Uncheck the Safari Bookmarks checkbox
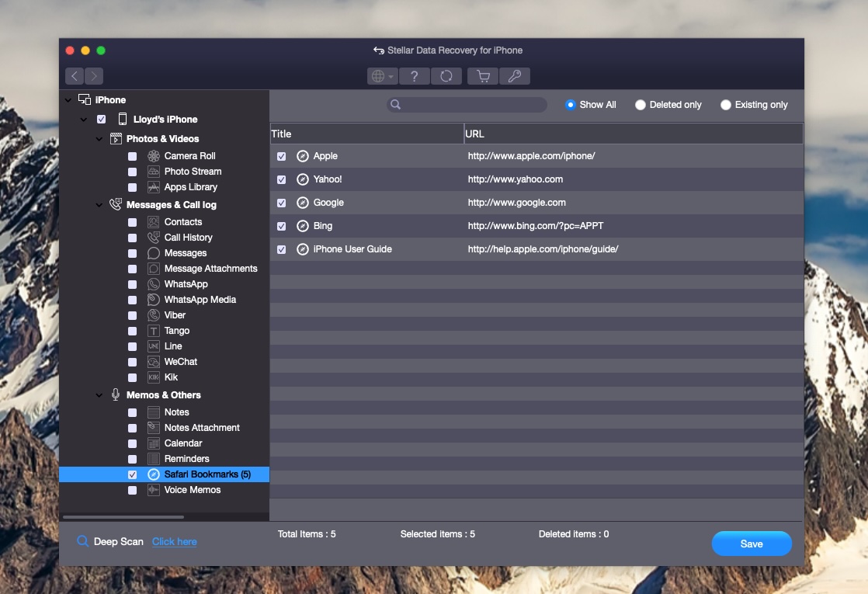This screenshot has width=868, height=594. tap(132, 474)
